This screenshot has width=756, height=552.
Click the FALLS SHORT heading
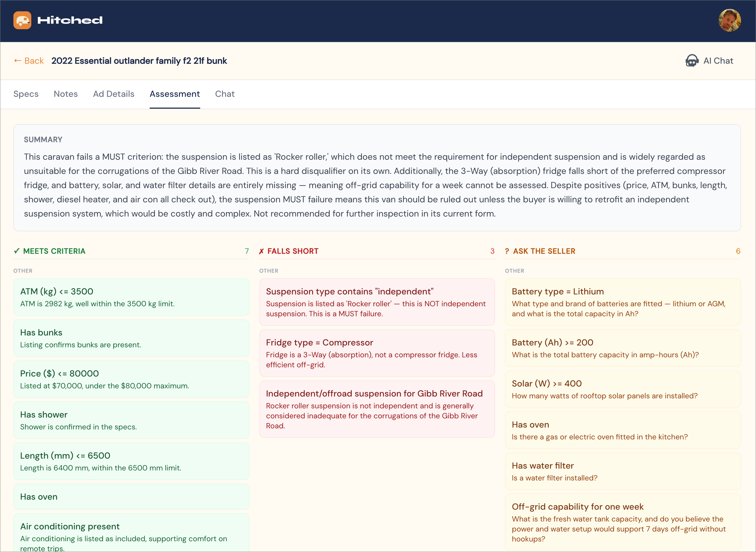tap(293, 251)
